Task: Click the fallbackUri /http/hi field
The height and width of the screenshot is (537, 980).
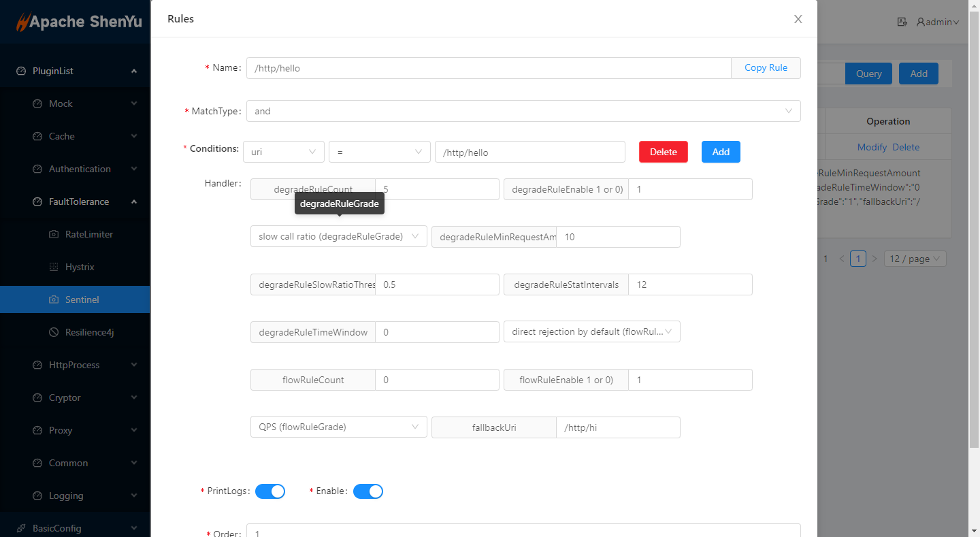Action: pos(618,427)
